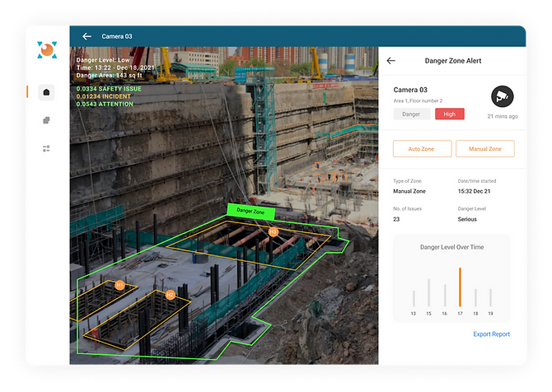This screenshot has width=552, height=392.
Task: Click '0.01234 INCIDENT' overlay text
Action: pos(104,96)
